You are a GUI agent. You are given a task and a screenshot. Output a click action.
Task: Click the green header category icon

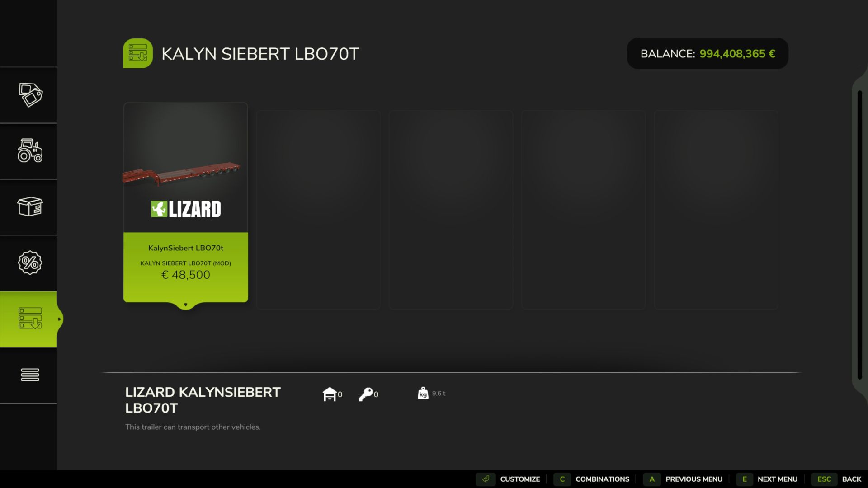point(138,53)
